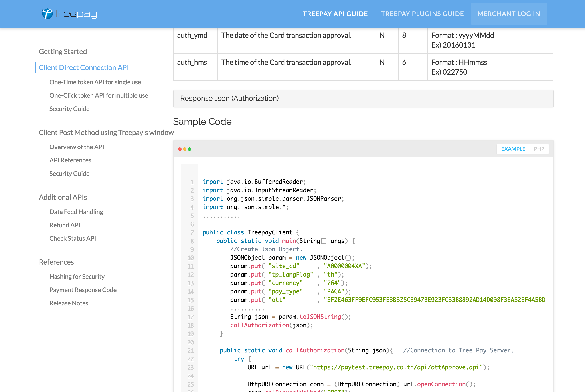Open the Refund API page
This screenshot has width=585, height=392.
(65, 225)
